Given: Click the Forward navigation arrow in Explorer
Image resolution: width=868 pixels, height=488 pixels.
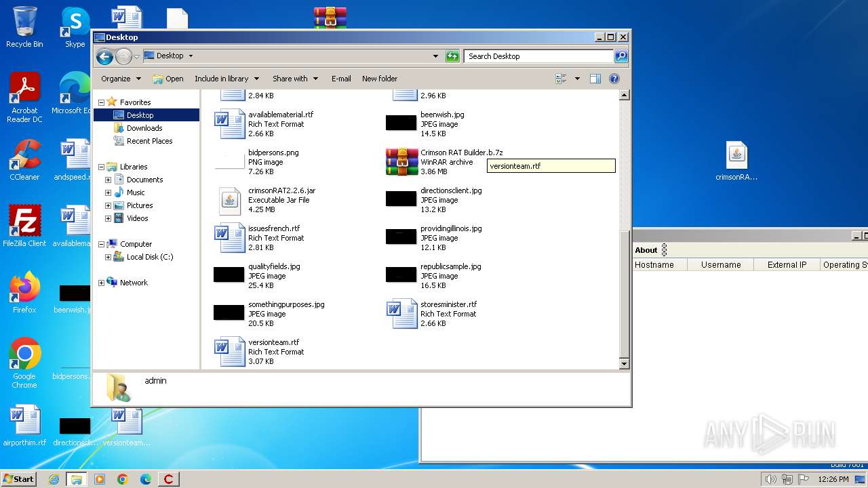Looking at the screenshot, I should 123,56.
